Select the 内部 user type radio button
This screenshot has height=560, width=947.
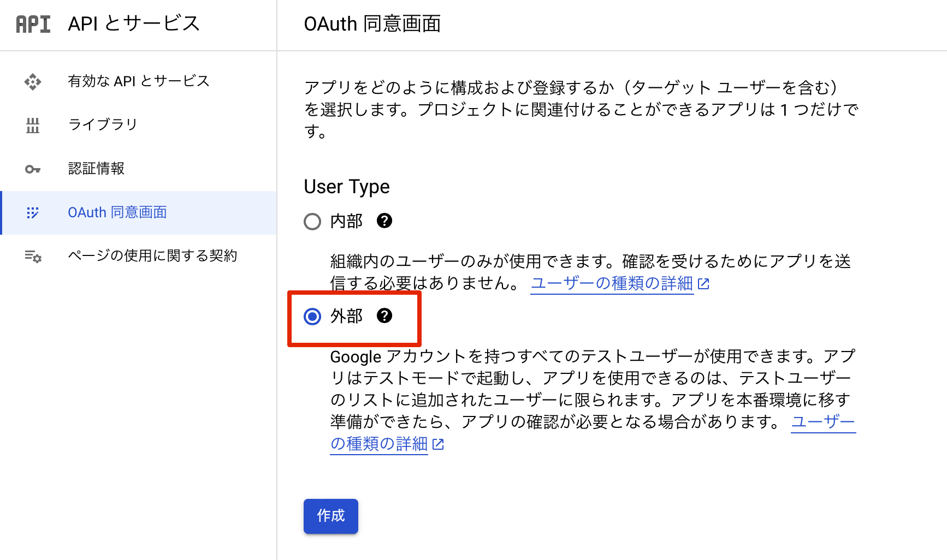coord(312,222)
